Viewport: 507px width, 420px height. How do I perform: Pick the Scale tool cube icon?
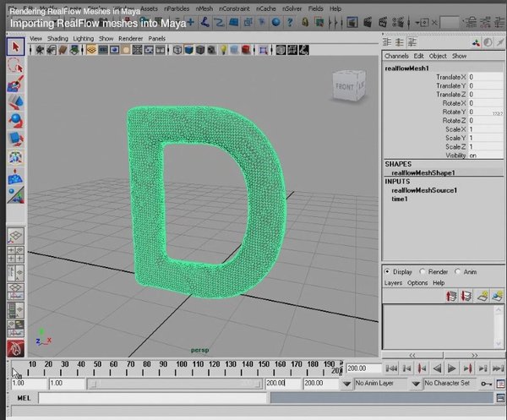point(15,139)
